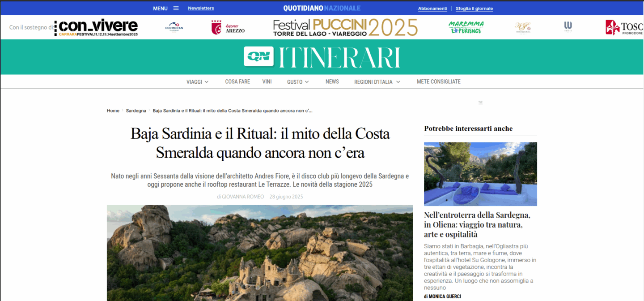The width and height of the screenshot is (644, 301).
Task: Open 'Nell'entroterra della Sardegna, in Oliena' article
Action: point(477,225)
